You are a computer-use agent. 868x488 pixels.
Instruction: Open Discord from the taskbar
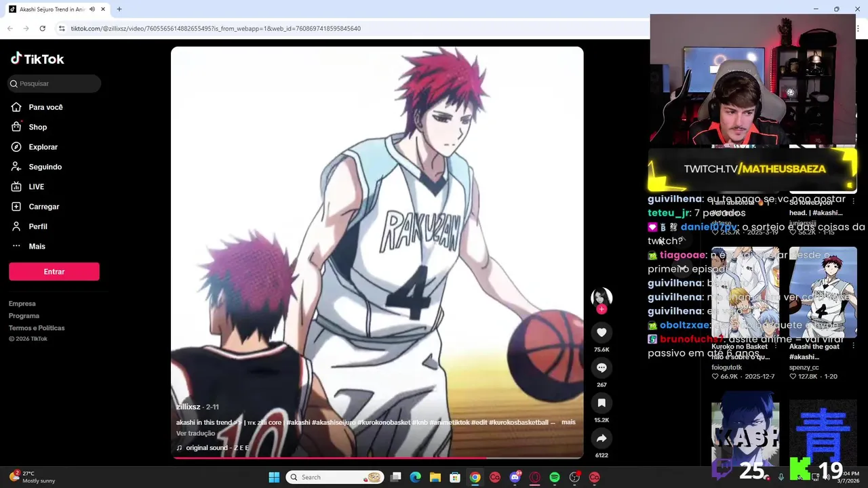pos(515,477)
